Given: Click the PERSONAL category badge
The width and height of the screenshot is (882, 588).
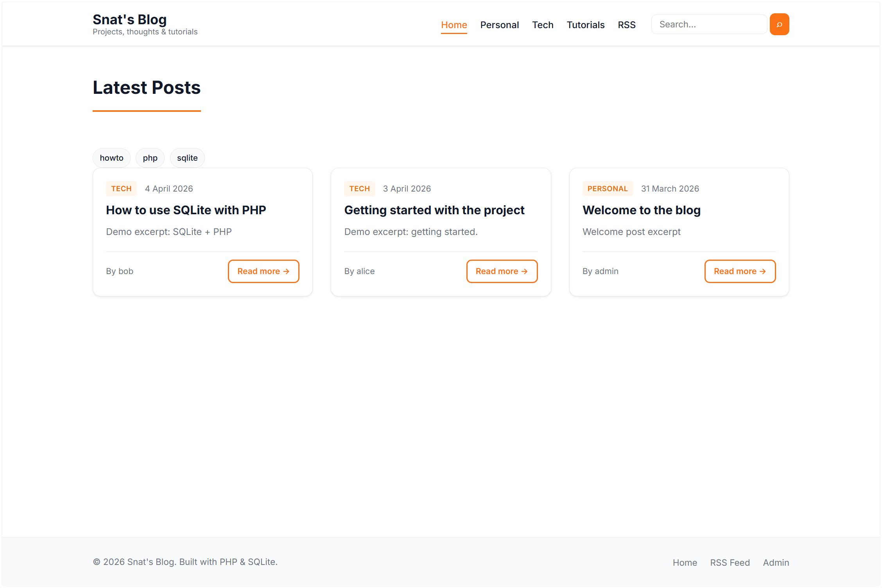Looking at the screenshot, I should [x=608, y=188].
